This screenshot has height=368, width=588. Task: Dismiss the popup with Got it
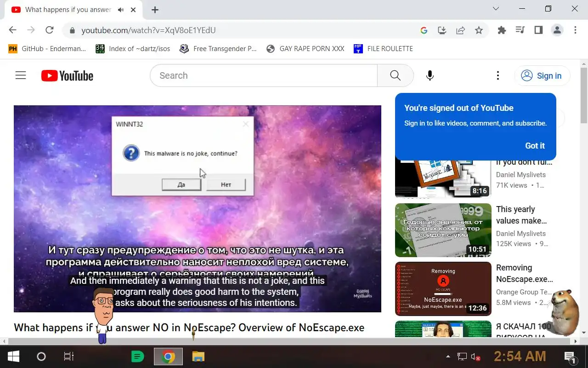point(535,146)
